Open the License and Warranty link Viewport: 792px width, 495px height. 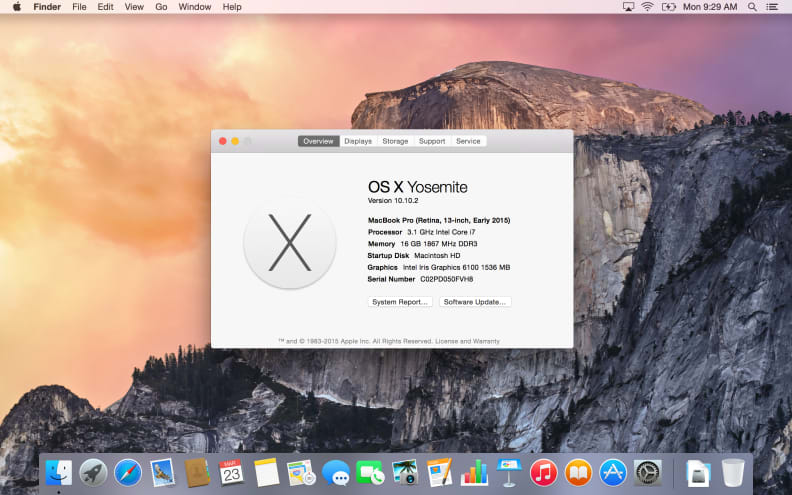[467, 341]
